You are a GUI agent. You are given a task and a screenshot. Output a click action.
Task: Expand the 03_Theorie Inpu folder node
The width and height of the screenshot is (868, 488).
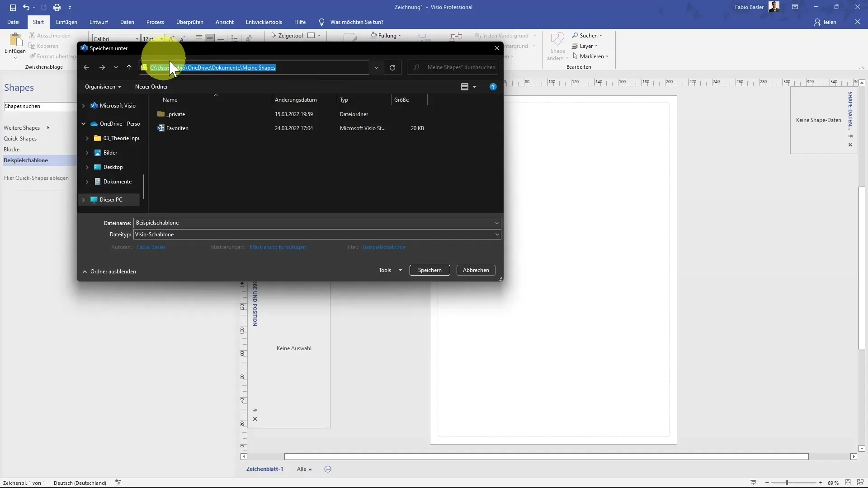tap(87, 138)
